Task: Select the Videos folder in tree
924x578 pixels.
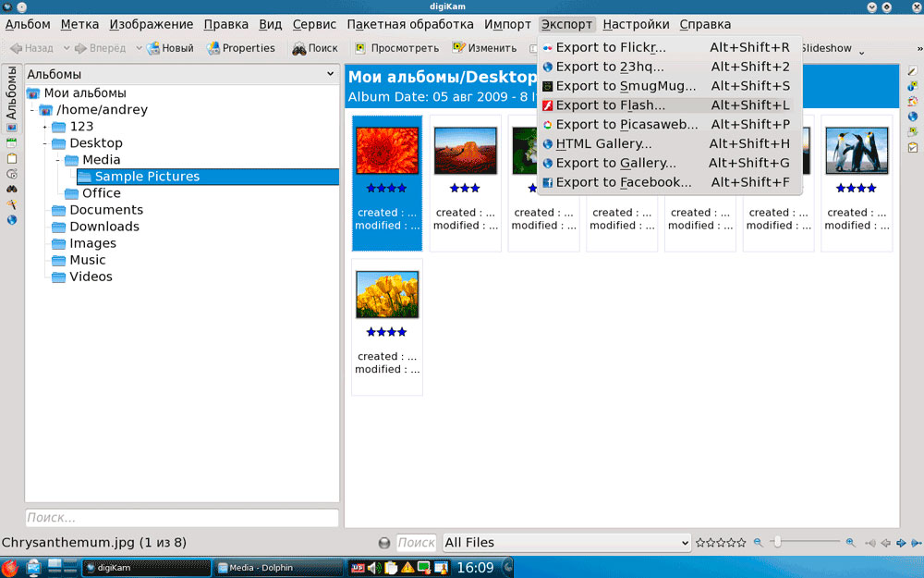Action: (82, 277)
